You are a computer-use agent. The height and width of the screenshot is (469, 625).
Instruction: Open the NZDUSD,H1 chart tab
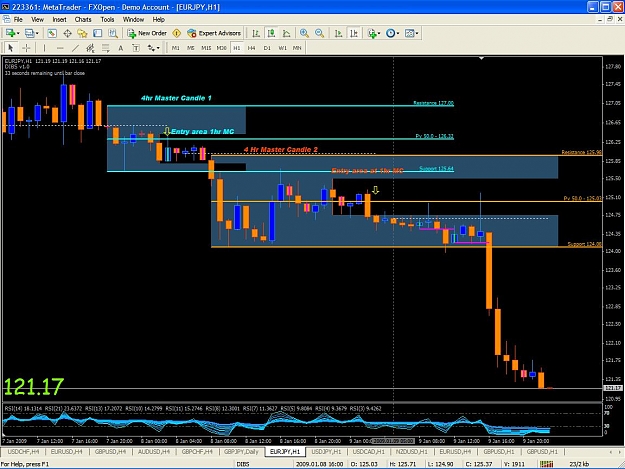tap(411, 451)
